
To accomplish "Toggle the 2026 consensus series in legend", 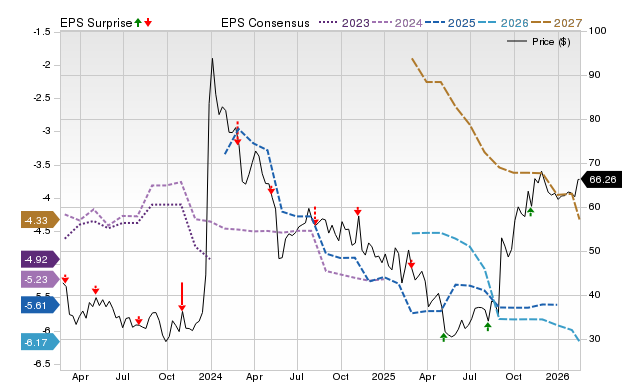I will 503,23.
